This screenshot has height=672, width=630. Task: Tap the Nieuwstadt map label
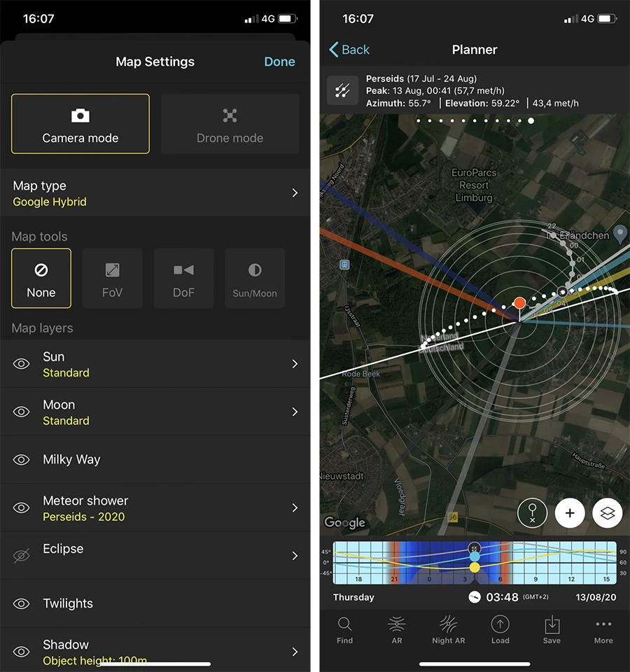pyautogui.click(x=342, y=476)
